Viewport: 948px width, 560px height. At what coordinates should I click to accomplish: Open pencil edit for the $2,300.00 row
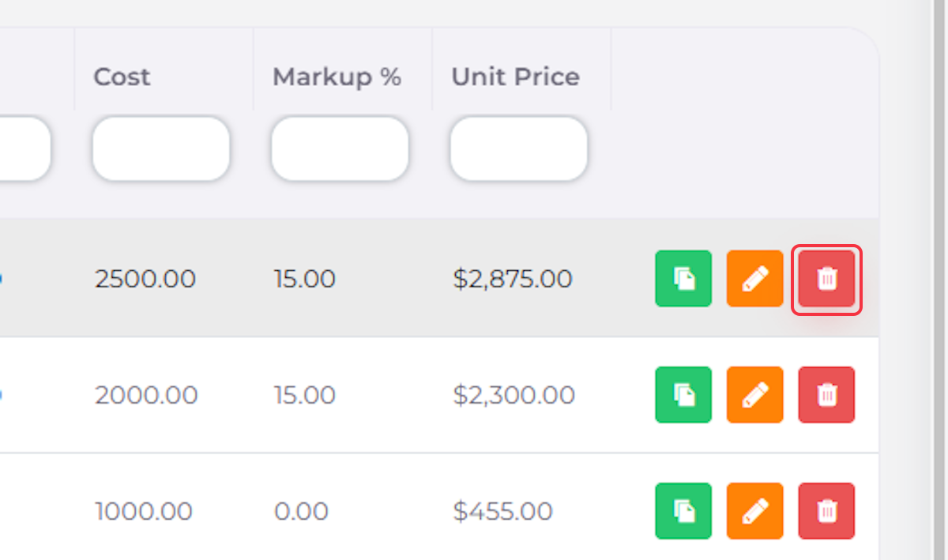pyautogui.click(x=754, y=394)
